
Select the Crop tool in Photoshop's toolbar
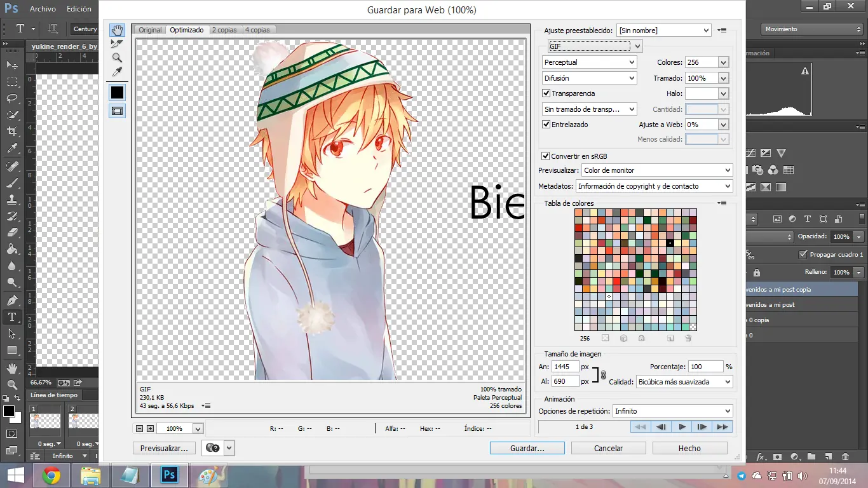12,132
